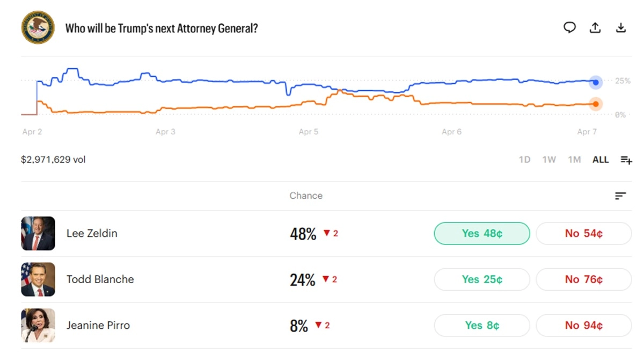Buy Yes 48¢ for Lee Zeldin
Image resolution: width=644 pixels, height=353 pixels.
tap(482, 234)
